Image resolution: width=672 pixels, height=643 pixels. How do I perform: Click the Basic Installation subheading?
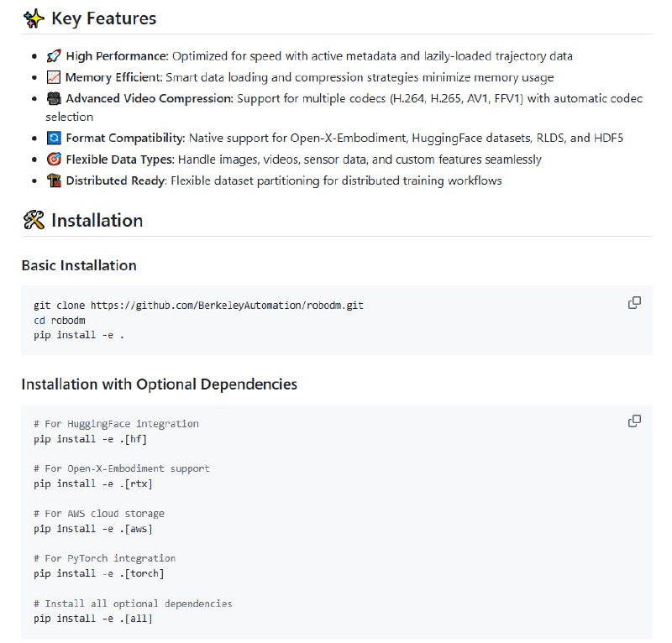pyautogui.click(x=79, y=265)
